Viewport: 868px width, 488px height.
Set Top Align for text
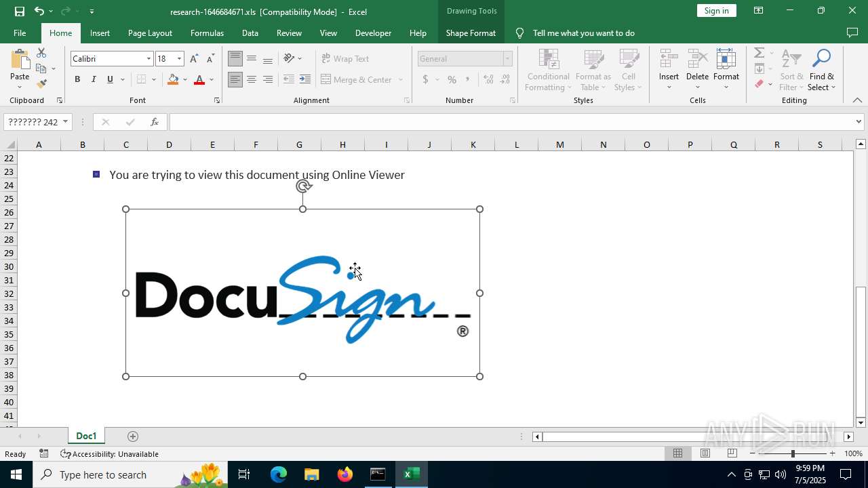point(235,59)
